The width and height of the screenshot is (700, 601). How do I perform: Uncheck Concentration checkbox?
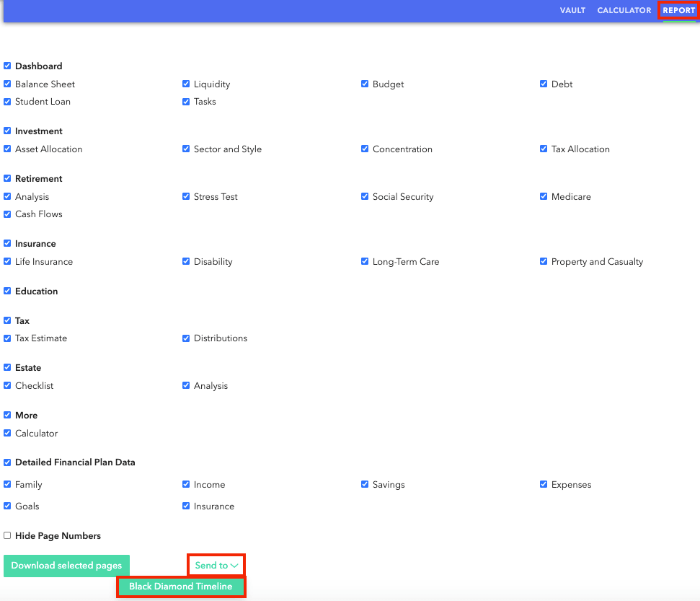pos(365,149)
